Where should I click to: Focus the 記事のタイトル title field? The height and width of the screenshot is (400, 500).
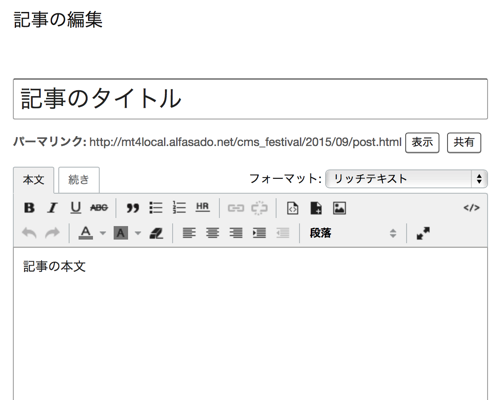[x=250, y=99]
